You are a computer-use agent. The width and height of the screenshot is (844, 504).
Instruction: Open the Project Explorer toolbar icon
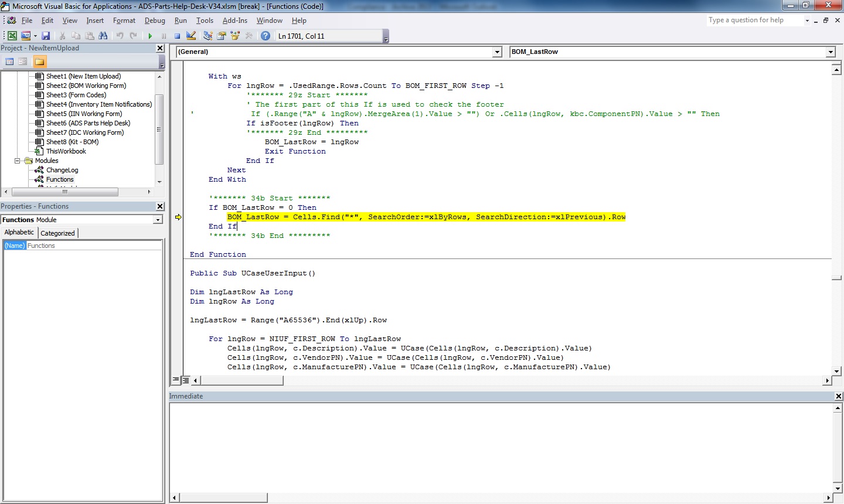point(207,36)
